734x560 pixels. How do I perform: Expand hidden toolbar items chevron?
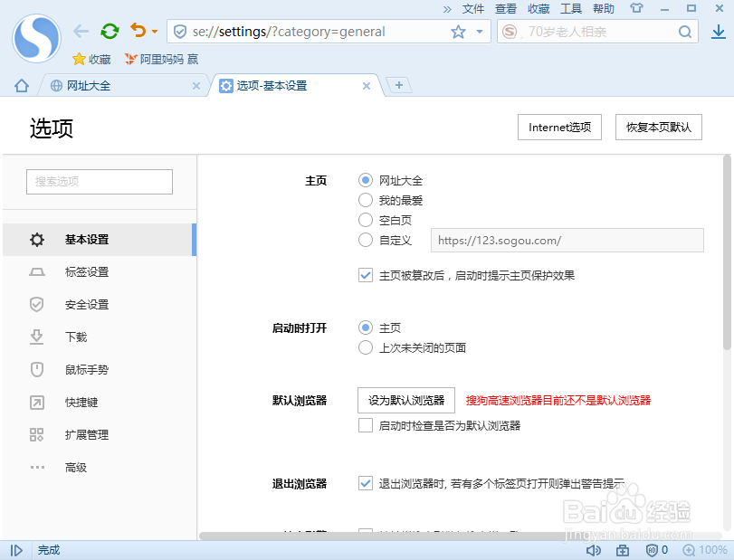[x=447, y=9]
